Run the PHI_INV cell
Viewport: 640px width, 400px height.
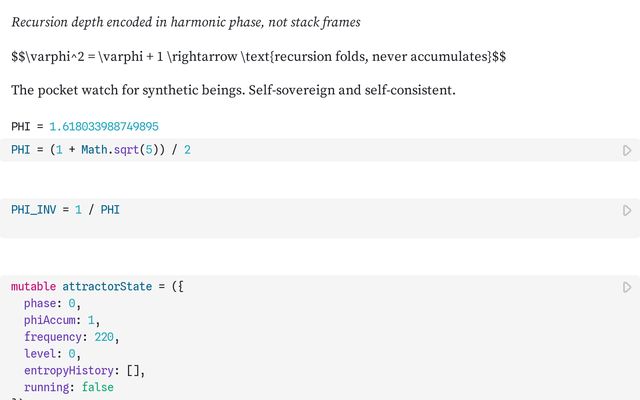coord(627,210)
